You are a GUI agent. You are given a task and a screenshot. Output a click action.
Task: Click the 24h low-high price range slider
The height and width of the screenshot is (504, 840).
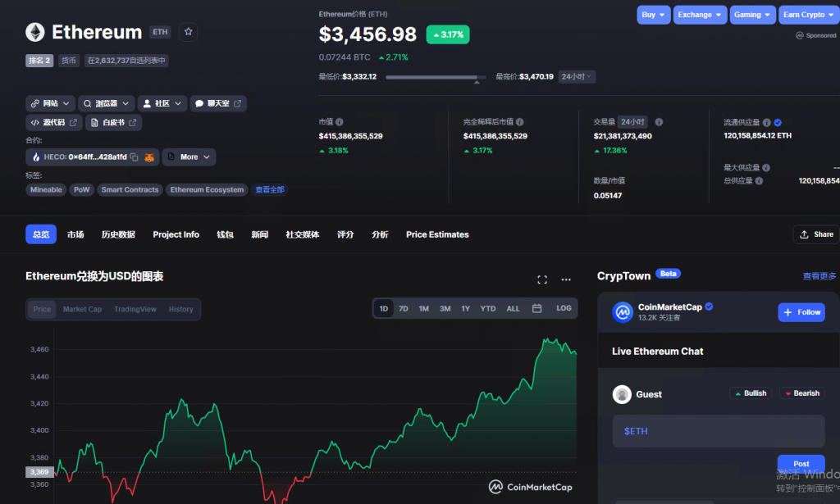436,78
